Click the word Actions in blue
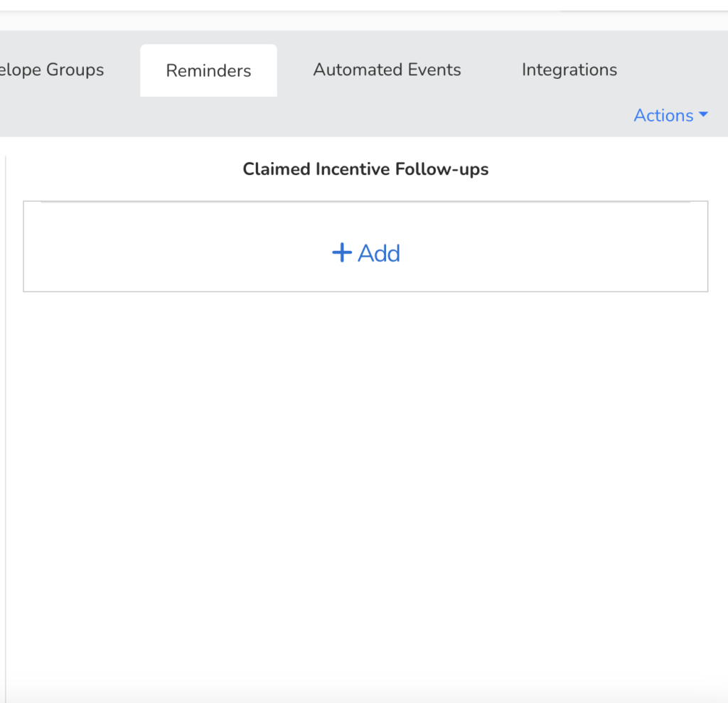This screenshot has height=703, width=728. (663, 115)
